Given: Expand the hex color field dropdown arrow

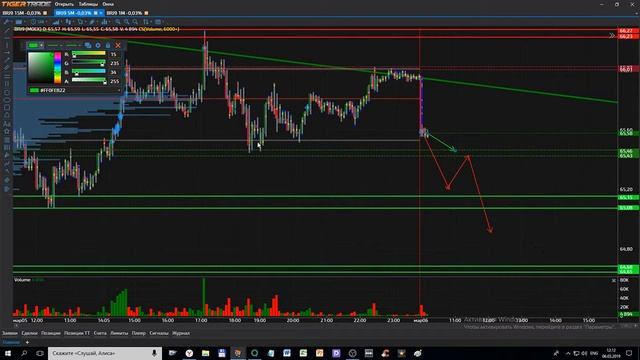Looking at the screenshot, I should pos(119,90).
